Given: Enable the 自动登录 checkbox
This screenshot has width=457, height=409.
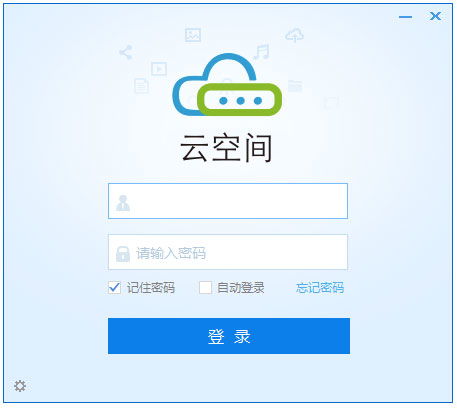Looking at the screenshot, I should tap(205, 288).
